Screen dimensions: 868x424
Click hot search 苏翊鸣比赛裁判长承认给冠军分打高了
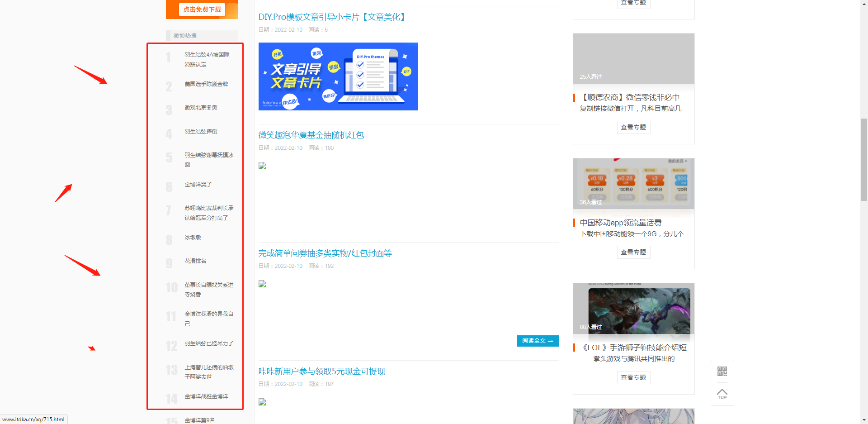[209, 213]
